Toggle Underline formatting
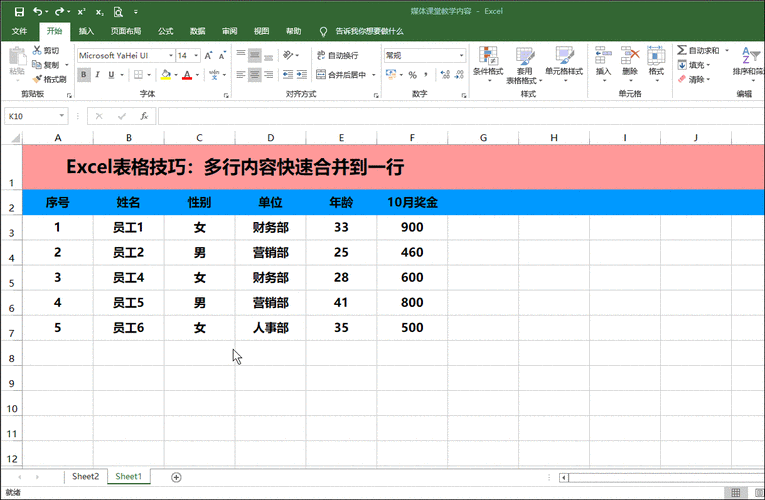This screenshot has height=500, width=765. (x=111, y=75)
